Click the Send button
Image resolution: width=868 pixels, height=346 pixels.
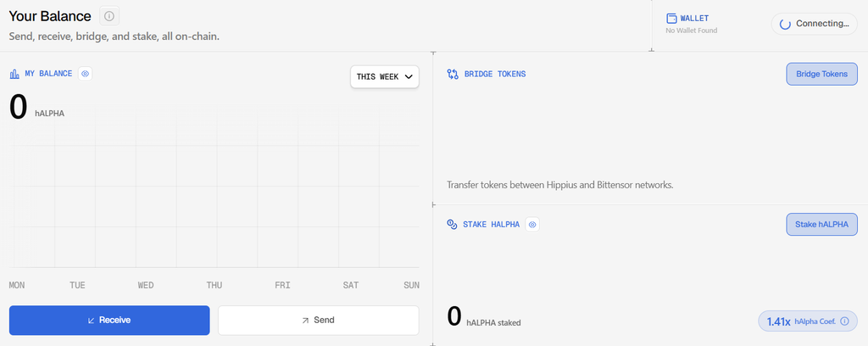pyautogui.click(x=319, y=320)
